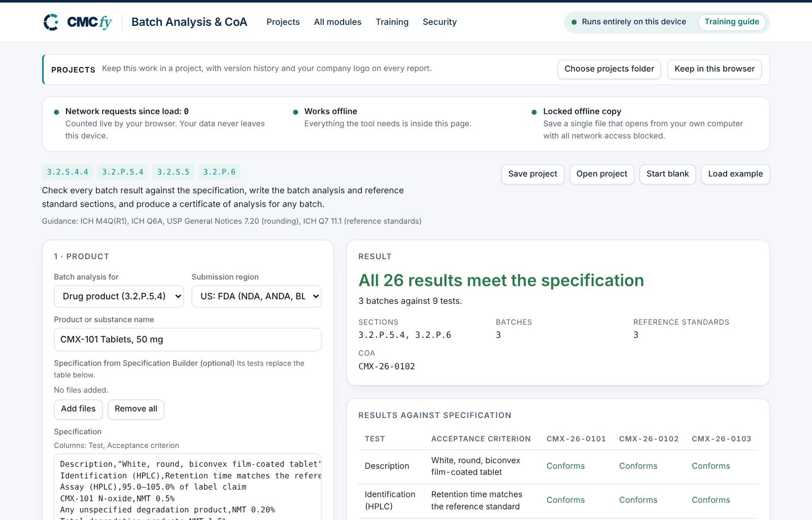The height and width of the screenshot is (520, 812).
Task: Click the Product or substance name field
Action: (x=188, y=339)
